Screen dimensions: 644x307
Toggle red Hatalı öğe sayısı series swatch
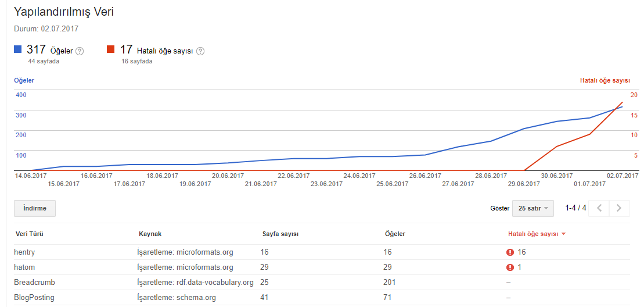point(110,49)
